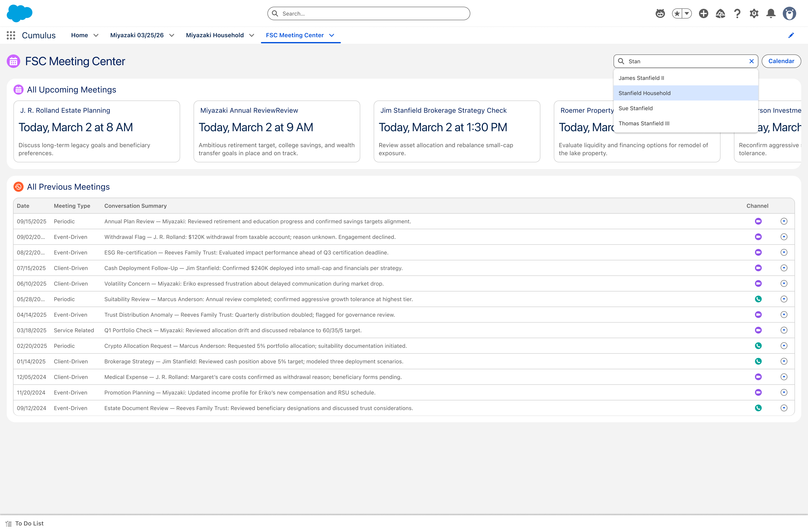The width and height of the screenshot is (808, 532).
Task: Open row actions for ESG Re-certification row
Action: click(784, 252)
